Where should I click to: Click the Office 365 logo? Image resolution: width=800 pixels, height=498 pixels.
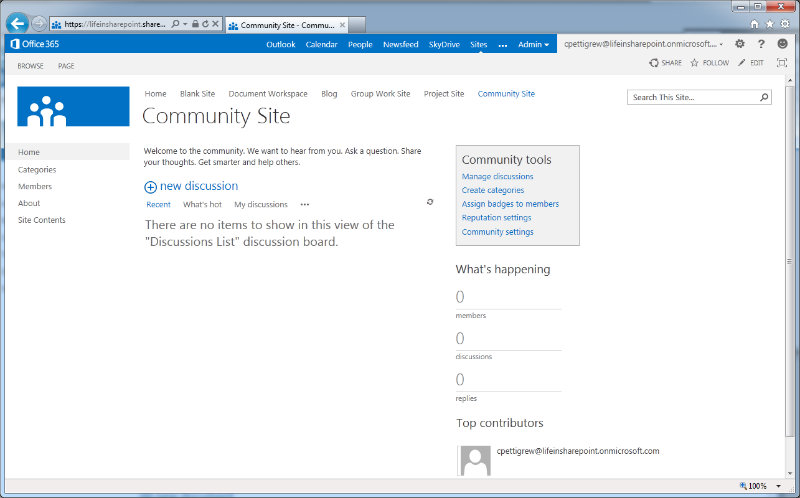[35, 44]
